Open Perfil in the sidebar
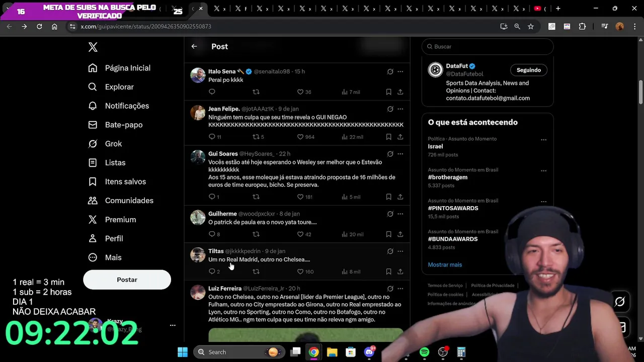This screenshot has height=362, width=644. click(106, 238)
